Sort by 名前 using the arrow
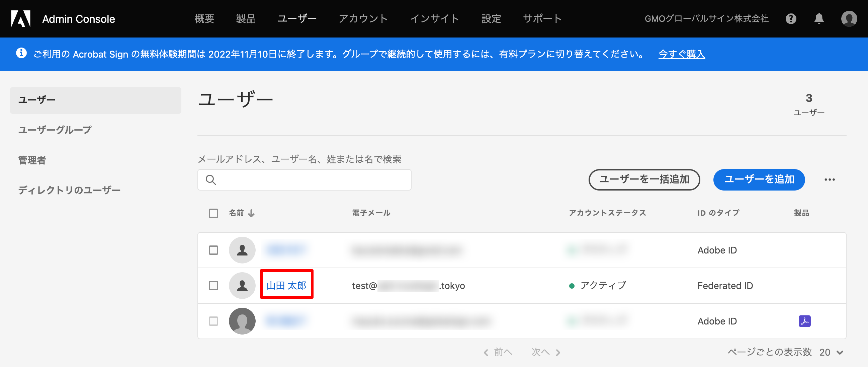 251,214
